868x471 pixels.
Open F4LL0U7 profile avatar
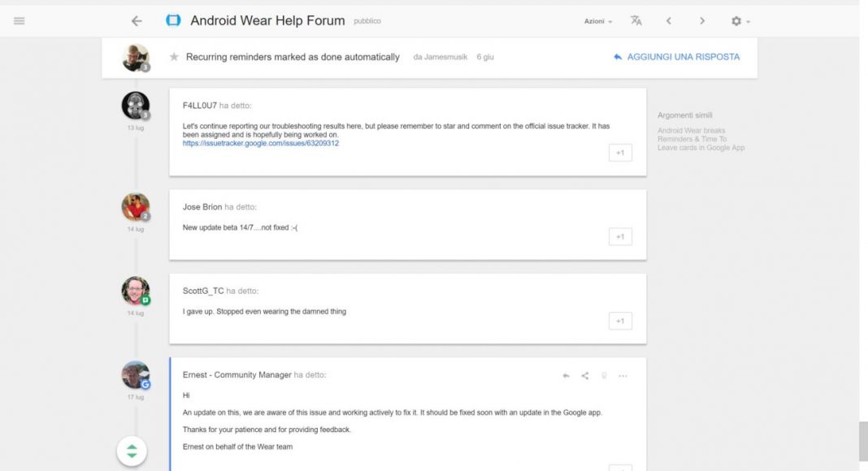pos(136,106)
